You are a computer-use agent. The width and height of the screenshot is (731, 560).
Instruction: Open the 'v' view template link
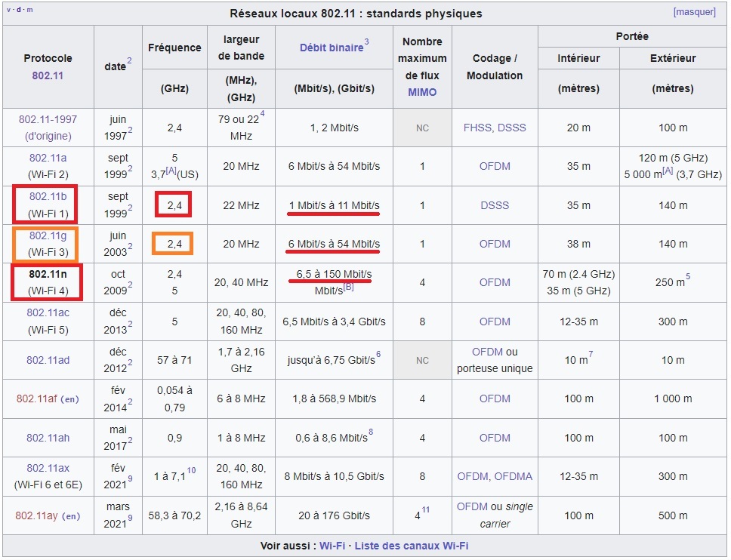(9, 9)
